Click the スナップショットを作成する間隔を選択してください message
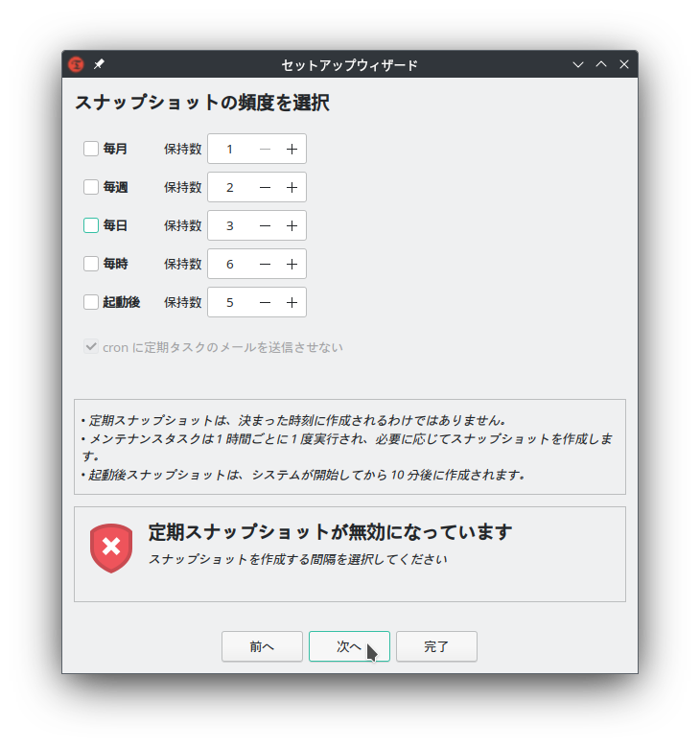 coord(298,559)
